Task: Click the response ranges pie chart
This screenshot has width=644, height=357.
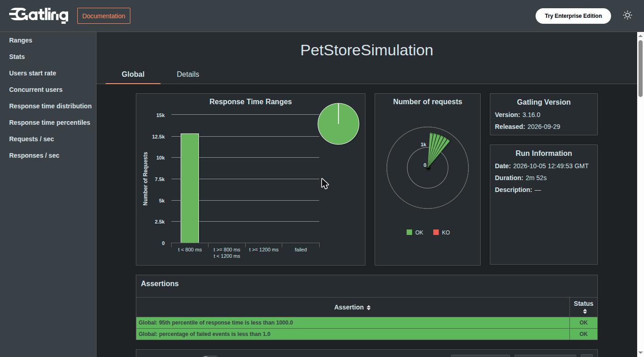Action: 338,124
